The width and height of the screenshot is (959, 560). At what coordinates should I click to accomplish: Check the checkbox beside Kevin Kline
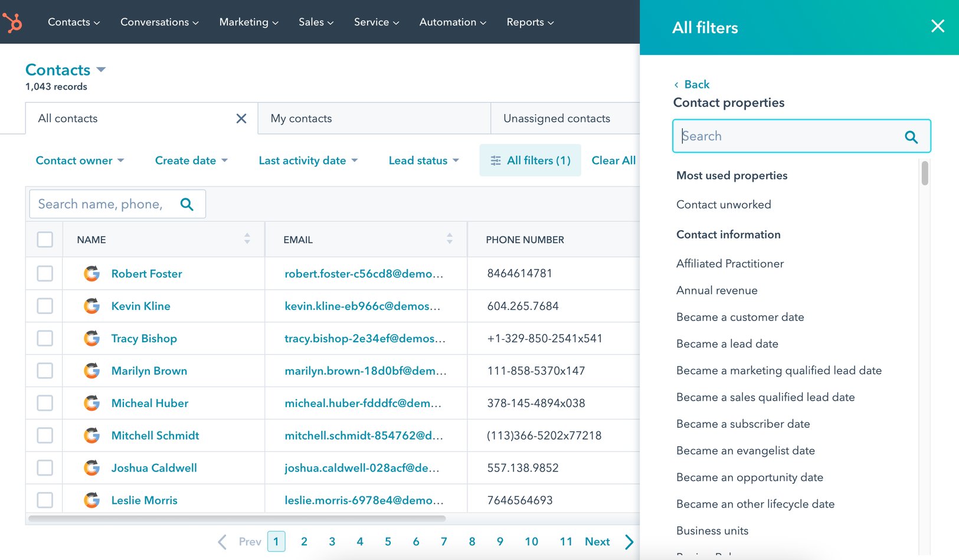[45, 306]
